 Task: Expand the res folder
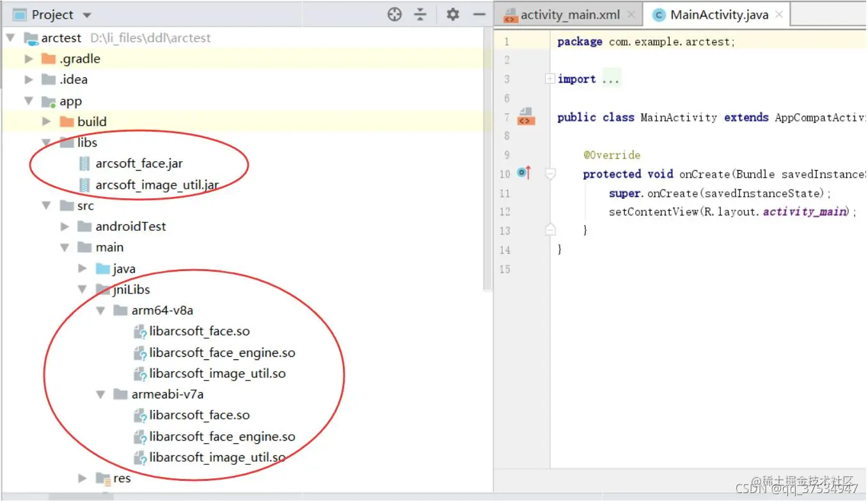(x=82, y=478)
